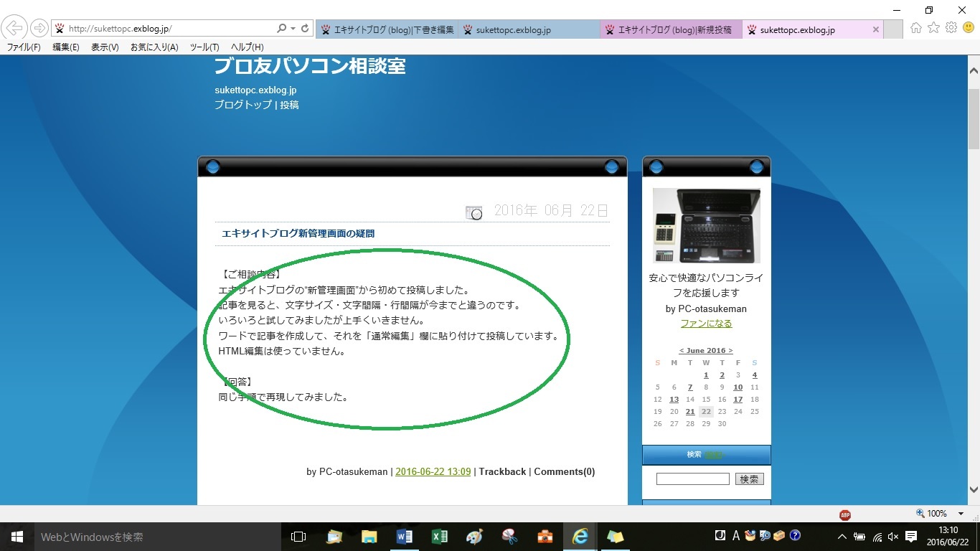Go forward using the browser Forward arrow
The height and width of the screenshot is (551, 980).
click(x=39, y=29)
